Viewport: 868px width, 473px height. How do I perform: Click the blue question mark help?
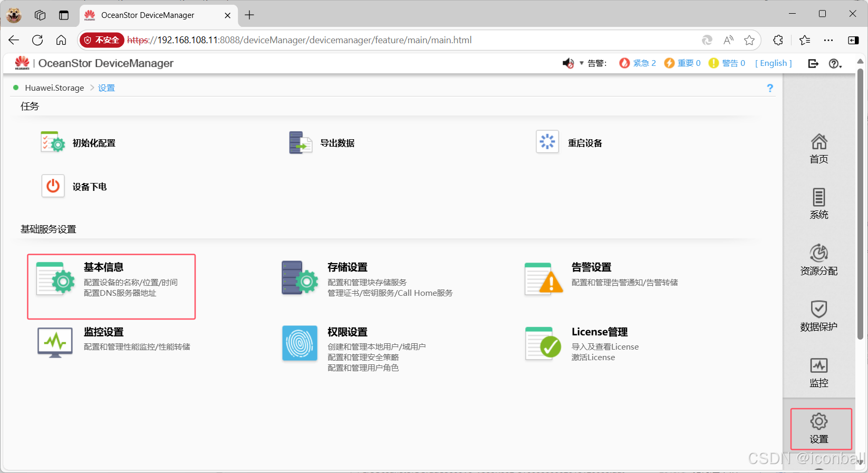770,88
